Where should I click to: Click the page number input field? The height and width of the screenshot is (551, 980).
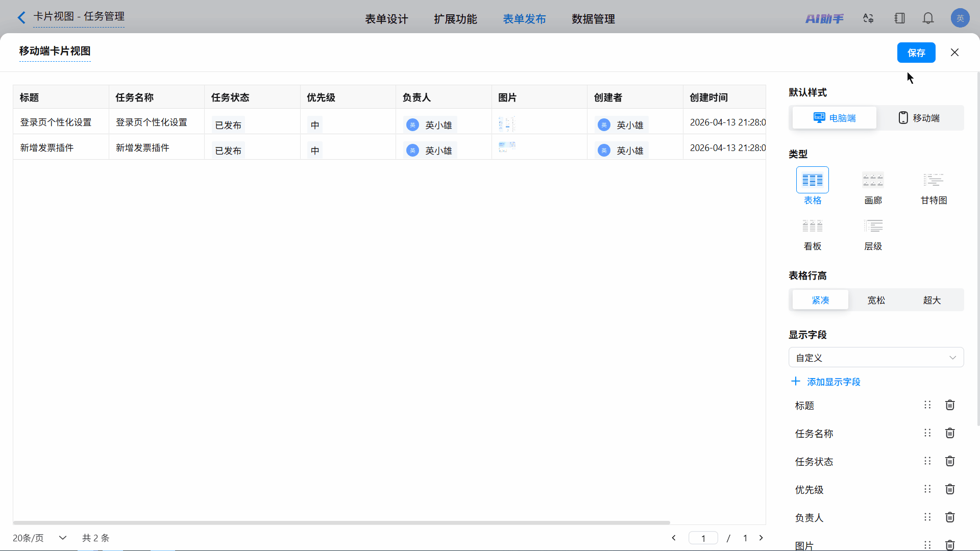703,538
